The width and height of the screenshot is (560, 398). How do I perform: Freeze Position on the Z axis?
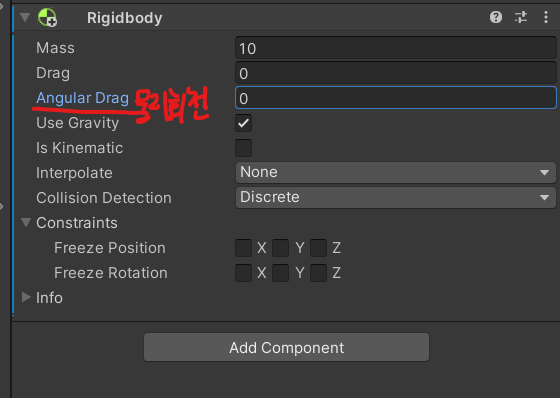(x=319, y=248)
